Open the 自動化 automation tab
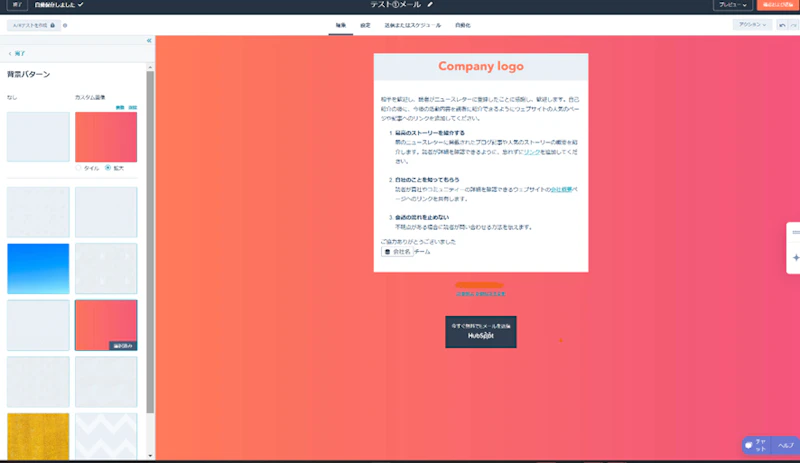800x463 pixels. pos(463,25)
